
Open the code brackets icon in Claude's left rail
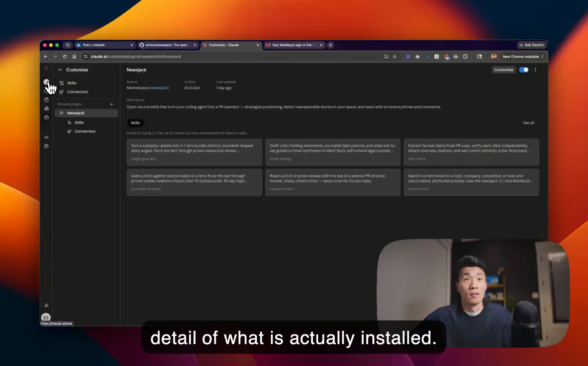pyautogui.click(x=46, y=137)
